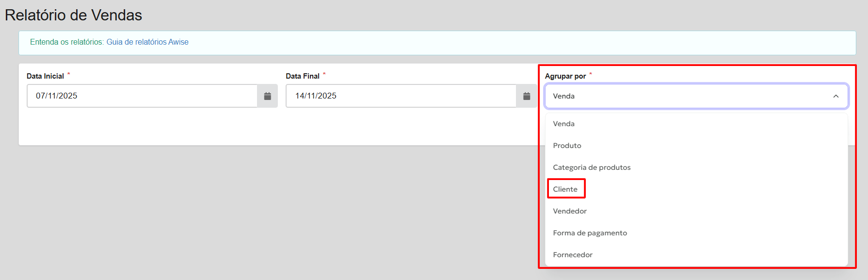This screenshot has height=280, width=868.
Task: Select Venda option in the dropdown list
Action: (x=563, y=124)
